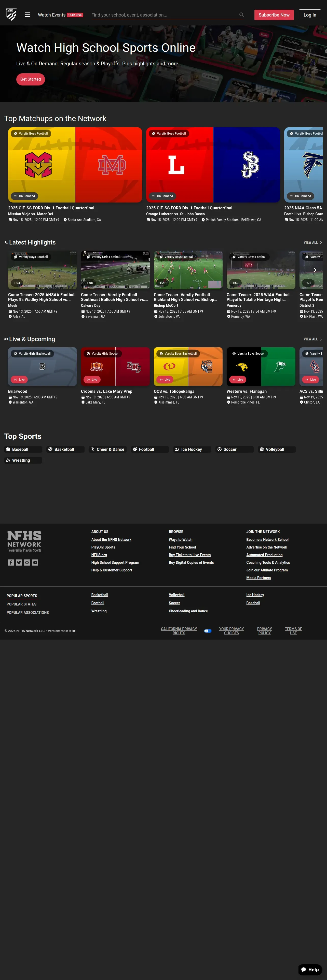Open the Instagram social icon in footer

coord(27,562)
